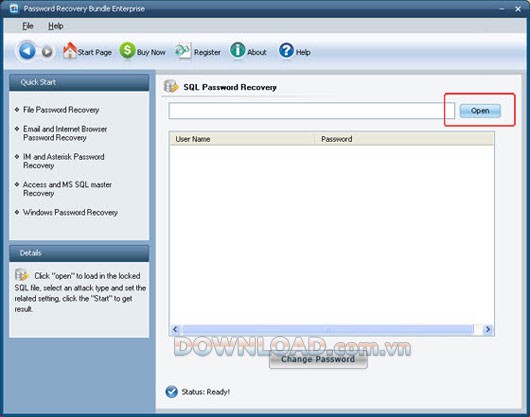Click the Help toolbar label
The height and width of the screenshot is (417, 530).
[303, 52]
